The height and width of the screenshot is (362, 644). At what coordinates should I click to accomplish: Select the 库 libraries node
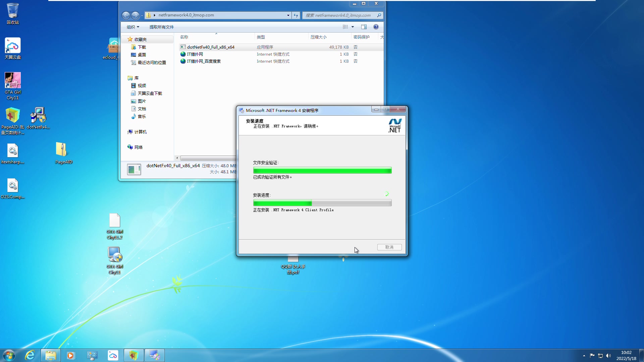pyautogui.click(x=133, y=78)
